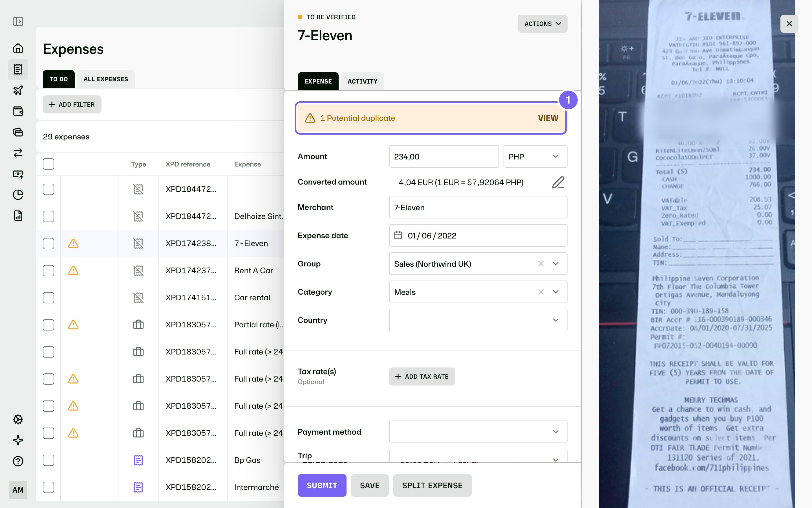Click warning icon on Rent A Car row
This screenshot has width=812, height=508.
(73, 270)
